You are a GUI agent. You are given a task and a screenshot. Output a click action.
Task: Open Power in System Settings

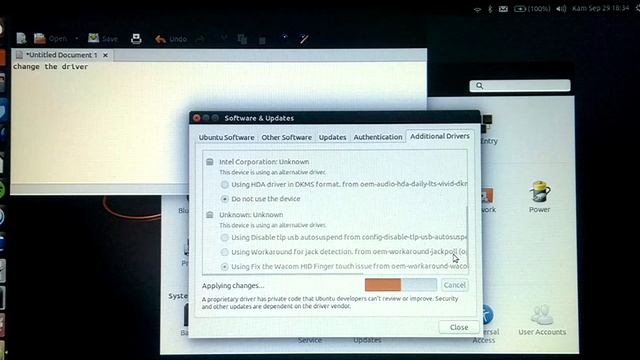540,197
